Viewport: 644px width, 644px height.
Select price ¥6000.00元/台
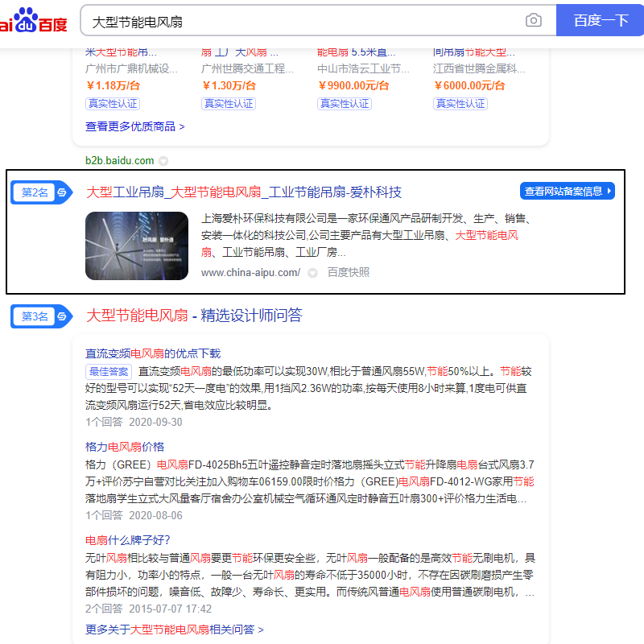469,85
